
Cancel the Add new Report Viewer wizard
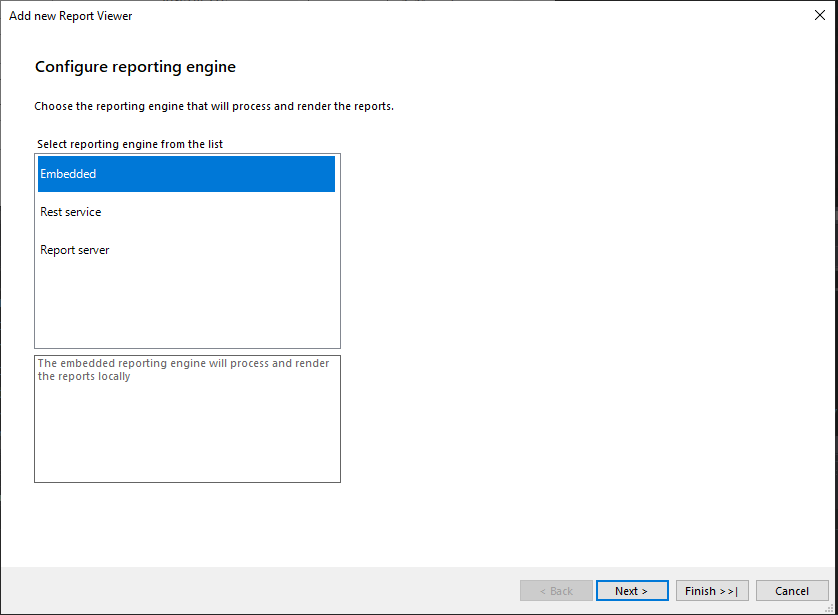point(792,591)
